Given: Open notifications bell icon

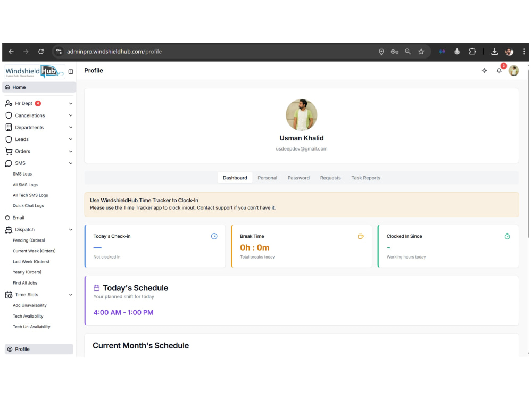Looking at the screenshot, I should tap(499, 71).
